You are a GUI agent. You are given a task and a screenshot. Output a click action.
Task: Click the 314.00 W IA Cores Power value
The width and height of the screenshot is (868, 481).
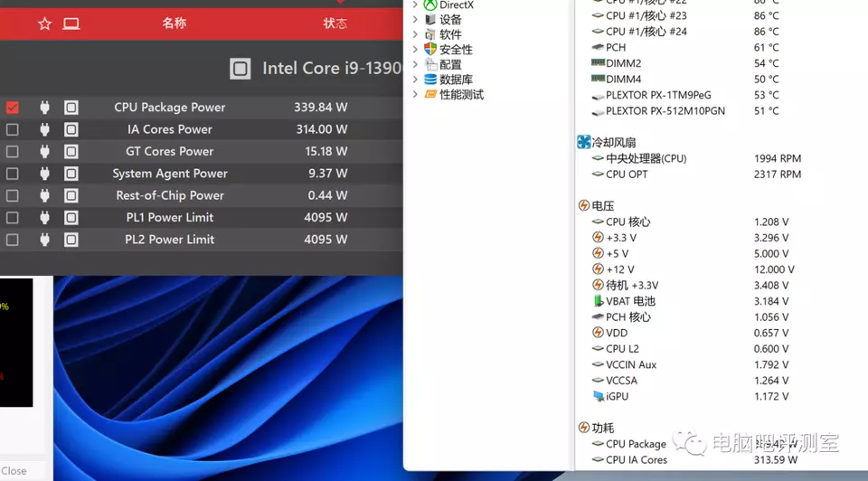point(322,129)
